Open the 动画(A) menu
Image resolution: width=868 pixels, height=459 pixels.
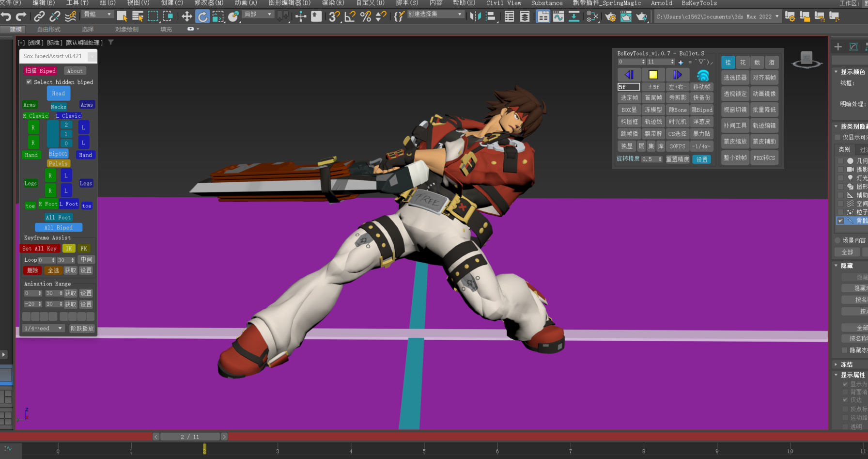pos(246,3)
